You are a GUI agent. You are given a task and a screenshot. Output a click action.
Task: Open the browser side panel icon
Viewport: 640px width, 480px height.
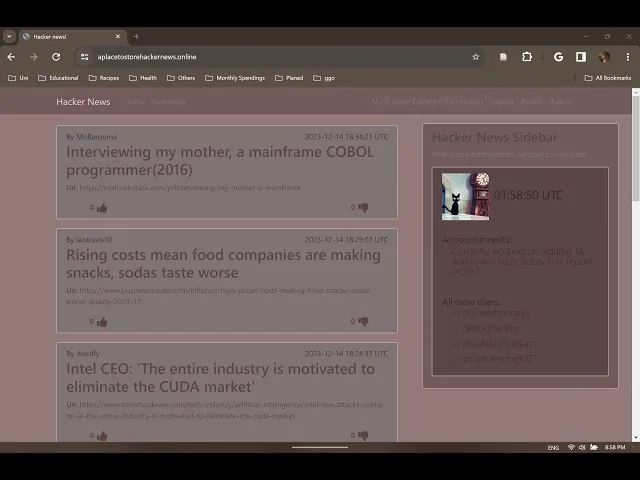[581, 57]
